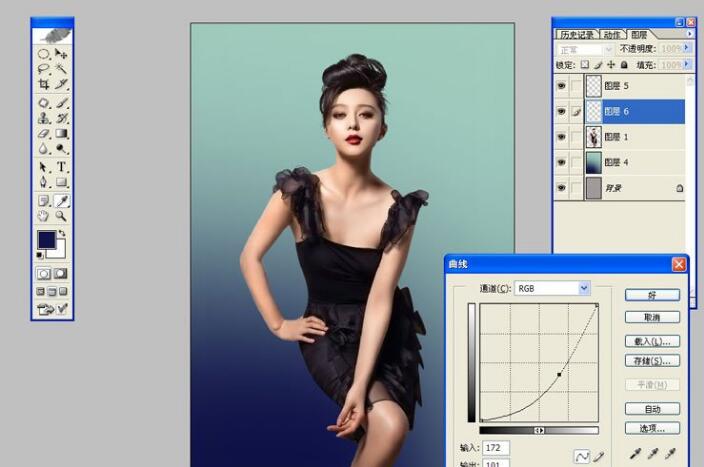Open the layers palette flyout menu arrow

pyautogui.click(x=690, y=34)
